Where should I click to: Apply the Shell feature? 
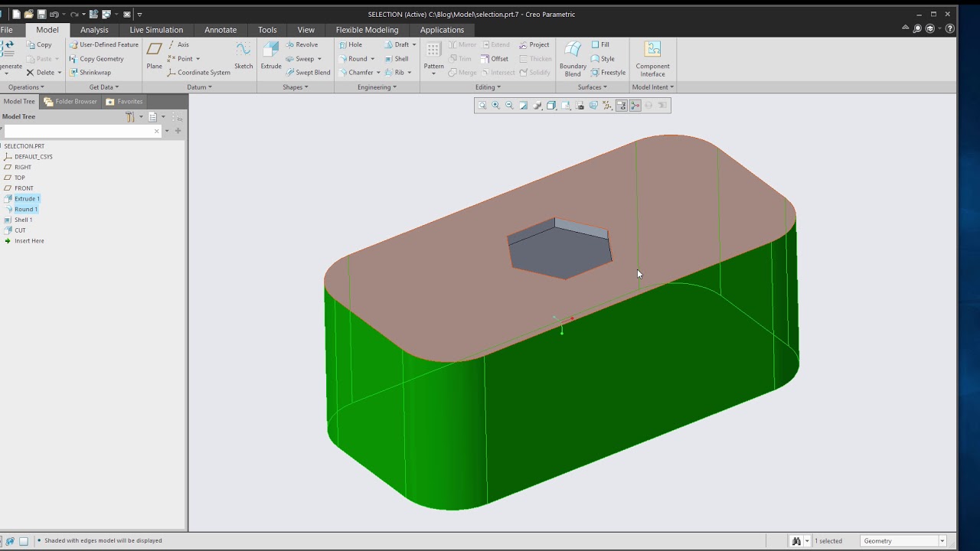pyautogui.click(x=397, y=59)
